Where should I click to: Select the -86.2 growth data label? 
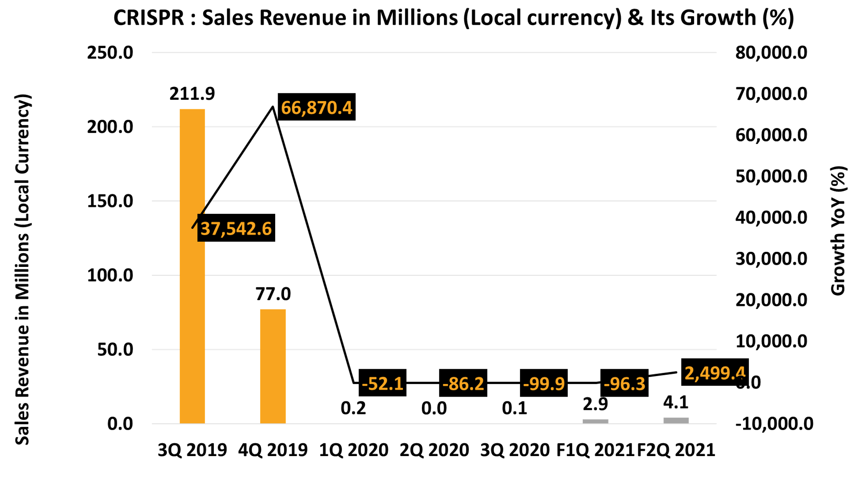[463, 383]
